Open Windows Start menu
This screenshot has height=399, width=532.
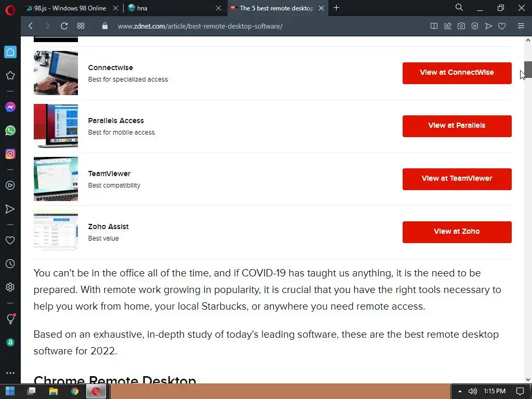tap(10, 391)
